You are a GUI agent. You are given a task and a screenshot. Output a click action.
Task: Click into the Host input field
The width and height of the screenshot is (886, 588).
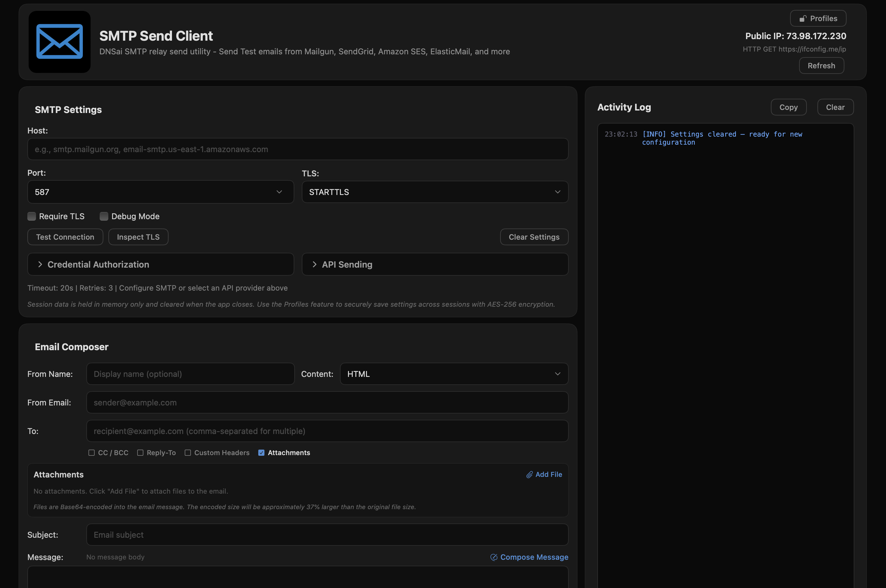(x=297, y=149)
